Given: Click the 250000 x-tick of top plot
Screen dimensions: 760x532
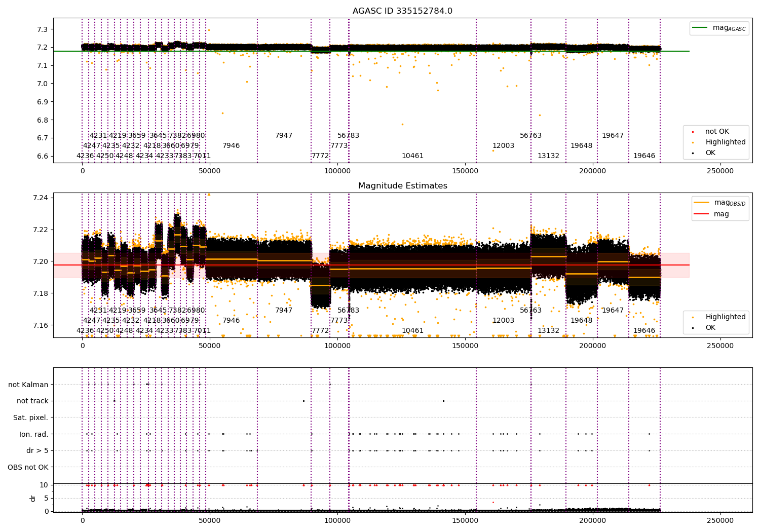Looking at the screenshot, I should click(720, 171).
